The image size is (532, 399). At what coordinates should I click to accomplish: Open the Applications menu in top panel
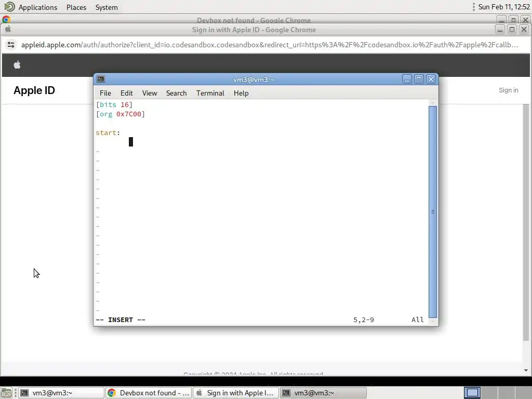[37, 7]
